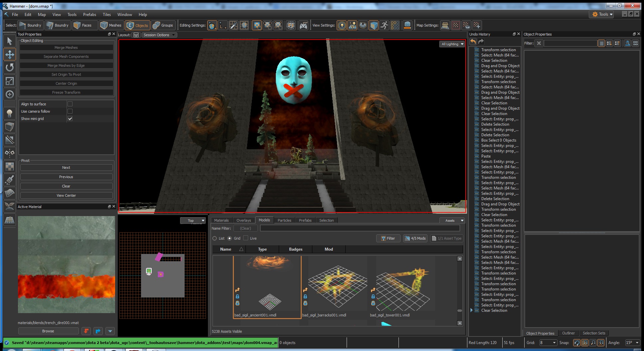Clear the Object Properties filter with X

coord(539,43)
